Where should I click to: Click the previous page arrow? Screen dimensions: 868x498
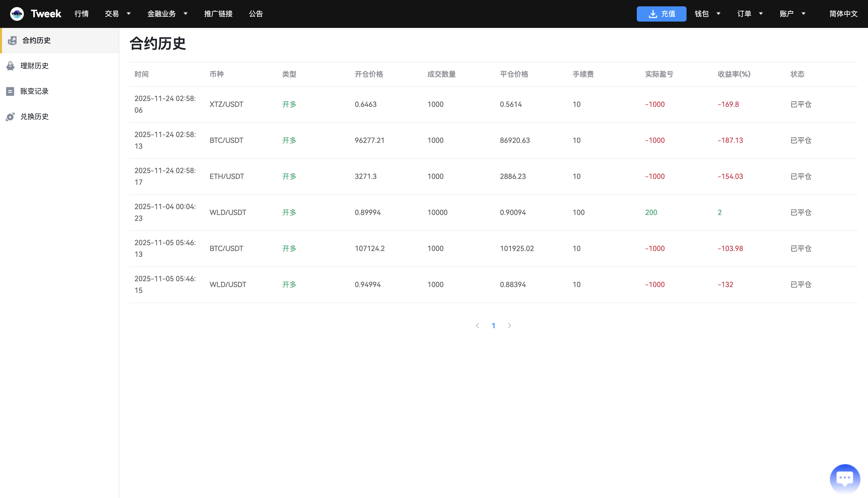pos(477,325)
